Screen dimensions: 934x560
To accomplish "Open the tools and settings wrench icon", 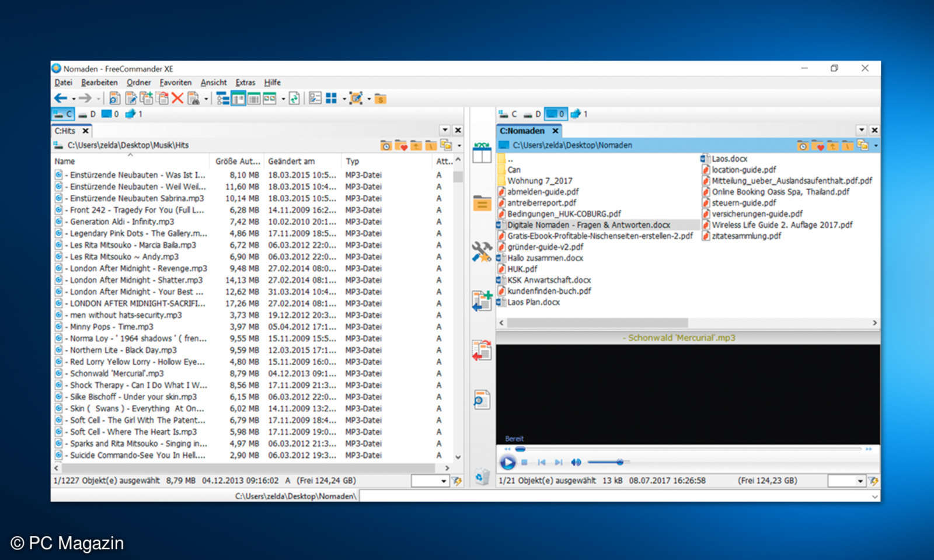I will point(482,252).
